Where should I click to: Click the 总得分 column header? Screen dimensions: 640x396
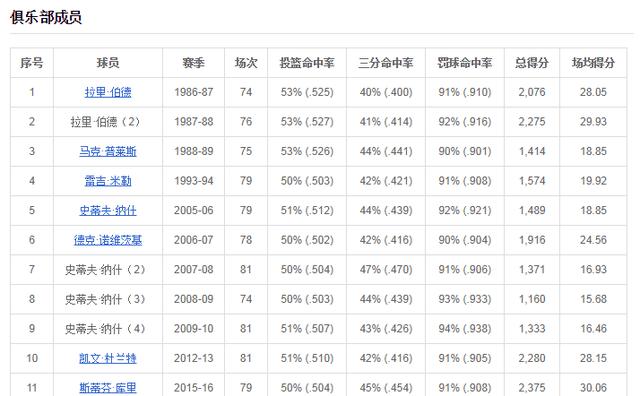click(532, 63)
